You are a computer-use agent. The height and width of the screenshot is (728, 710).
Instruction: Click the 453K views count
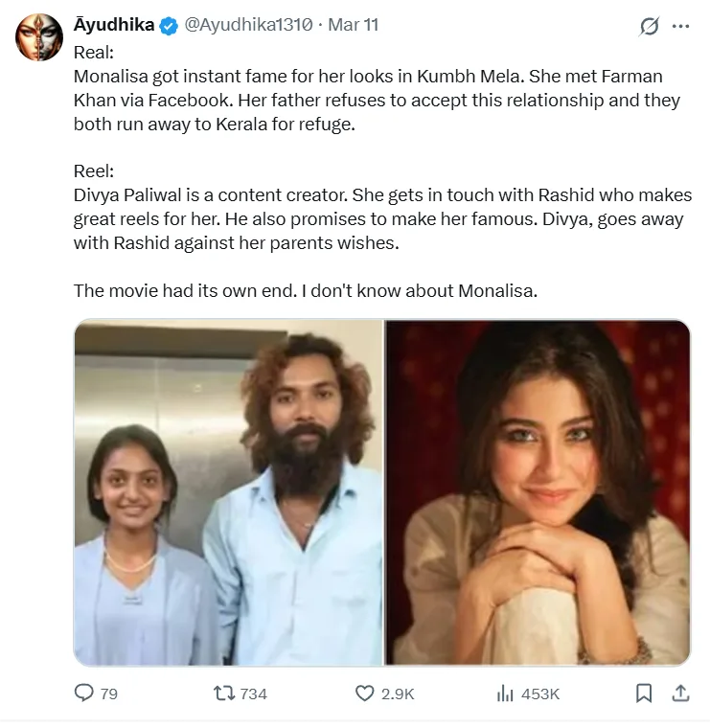tap(540, 694)
